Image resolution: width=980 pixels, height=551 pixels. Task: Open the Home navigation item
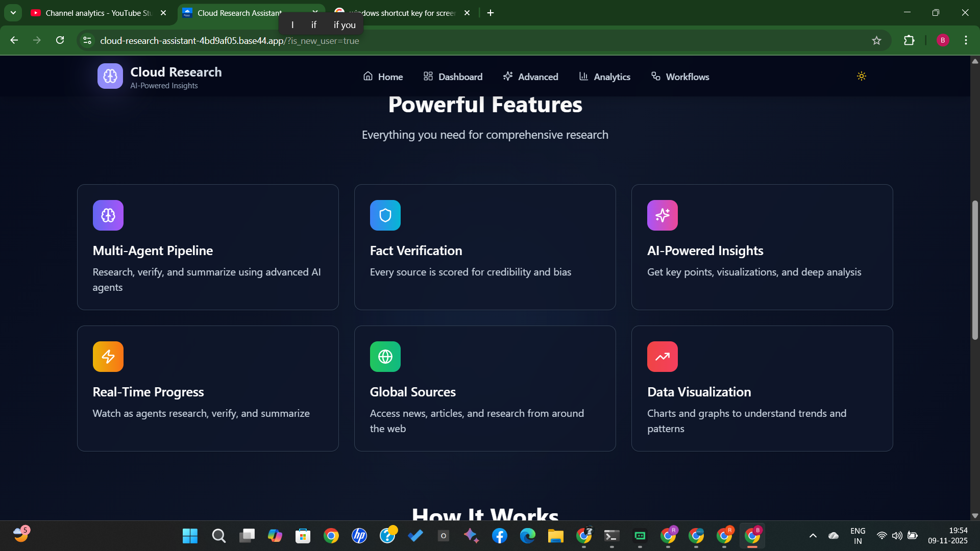tap(383, 77)
